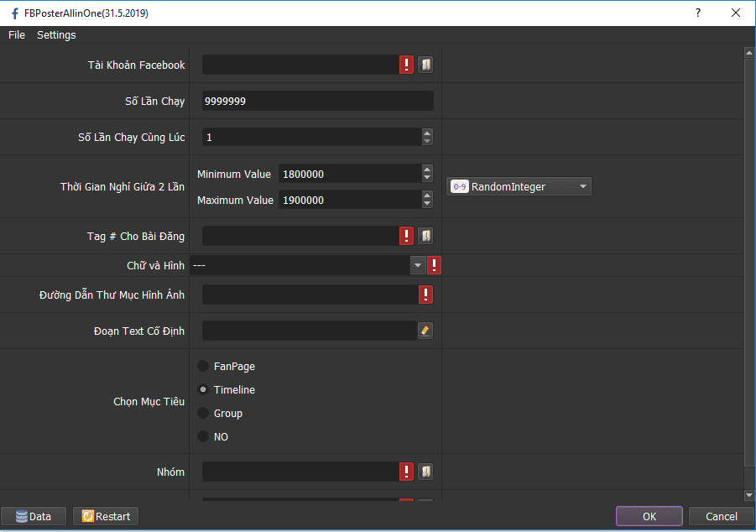Click red warning icon in Đường Dẫn Thư Mục Hình Ảnh
The image size is (756, 532).
tap(425, 295)
